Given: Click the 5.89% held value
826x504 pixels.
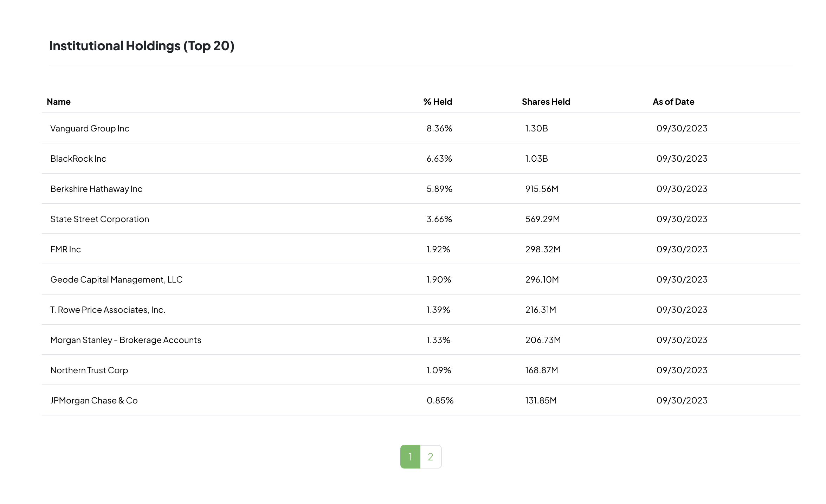Looking at the screenshot, I should pos(439,189).
